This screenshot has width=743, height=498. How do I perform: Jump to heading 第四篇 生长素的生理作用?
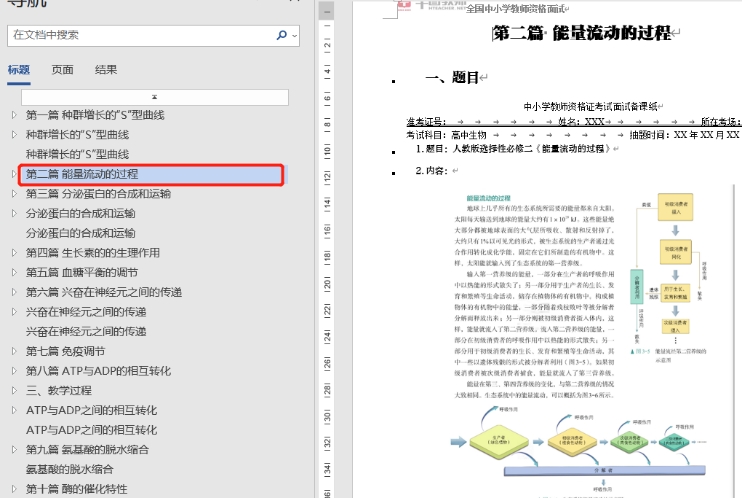click(x=92, y=253)
